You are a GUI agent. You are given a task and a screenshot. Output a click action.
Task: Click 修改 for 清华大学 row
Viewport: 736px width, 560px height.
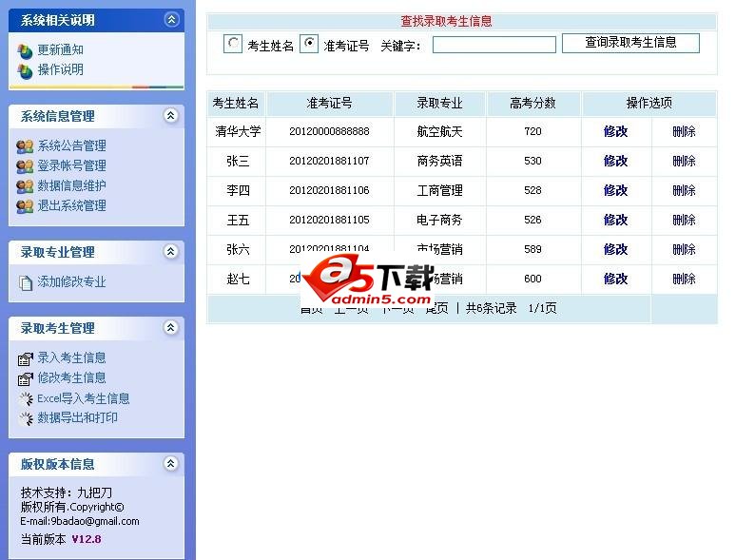coord(616,131)
